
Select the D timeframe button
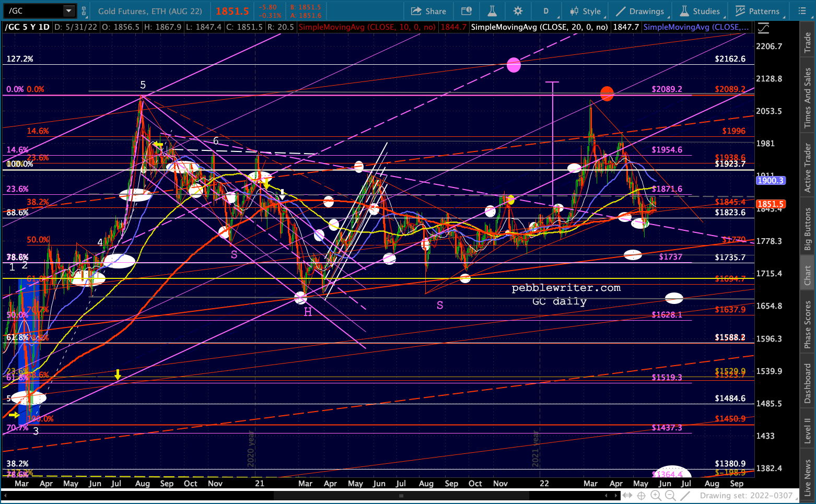[546, 11]
